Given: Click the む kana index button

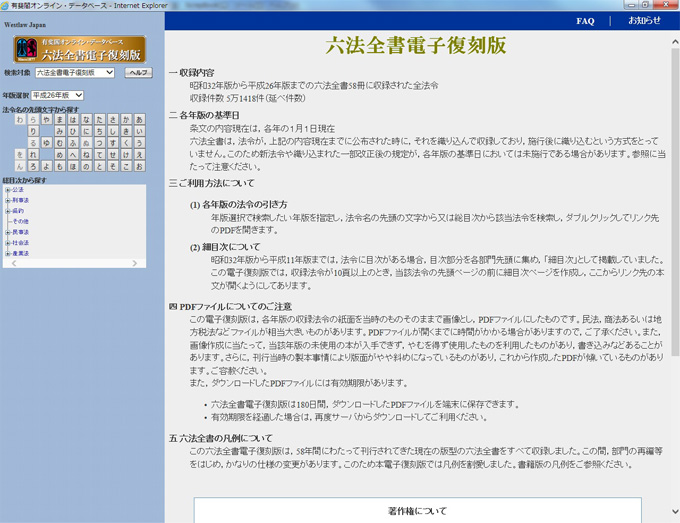Looking at the screenshot, I should point(60,143).
